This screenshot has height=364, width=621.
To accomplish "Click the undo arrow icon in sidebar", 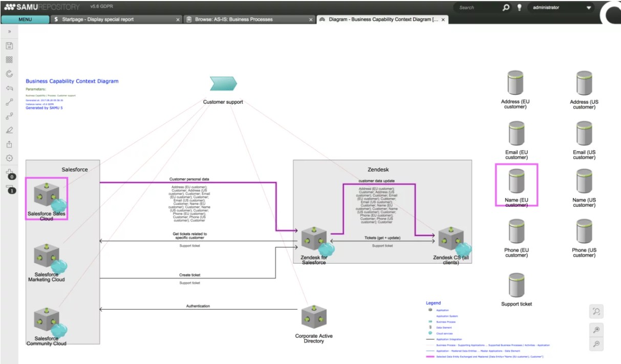I will click(x=9, y=88).
